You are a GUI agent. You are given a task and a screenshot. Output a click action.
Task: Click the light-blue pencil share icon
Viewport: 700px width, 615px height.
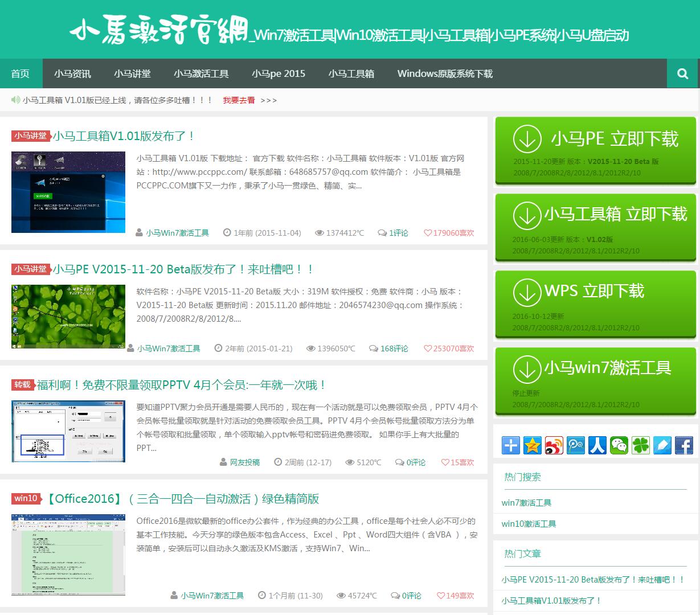662,445
